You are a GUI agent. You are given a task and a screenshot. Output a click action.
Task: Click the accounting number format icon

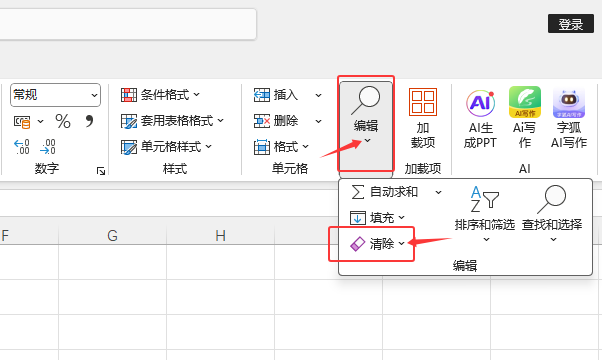pos(22,122)
